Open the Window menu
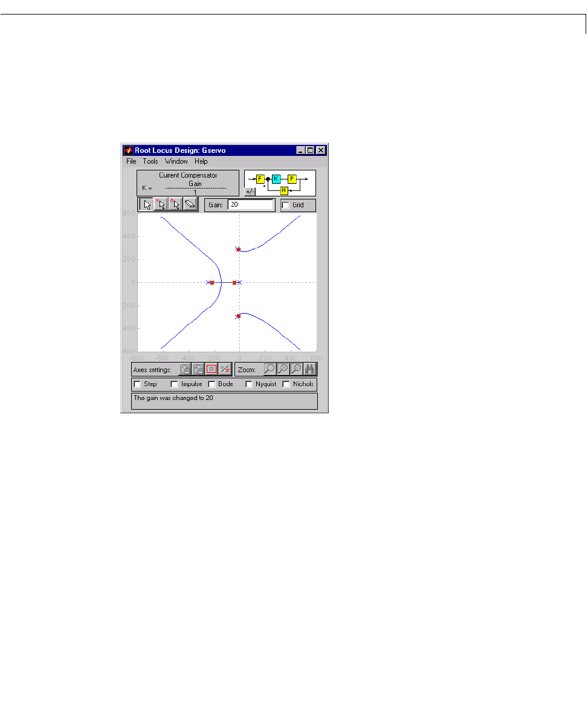The width and height of the screenshot is (588, 710). pyautogui.click(x=176, y=161)
